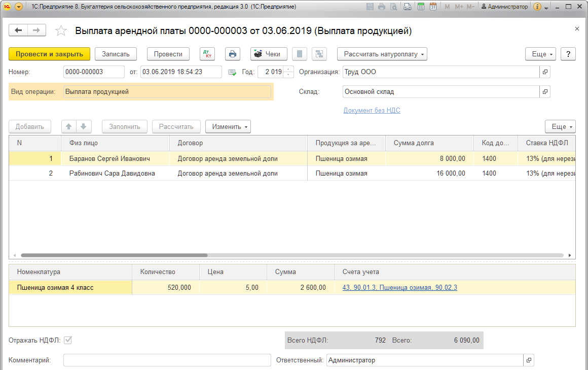
Task: Open the report icon next to Чеки
Action: 299,54
